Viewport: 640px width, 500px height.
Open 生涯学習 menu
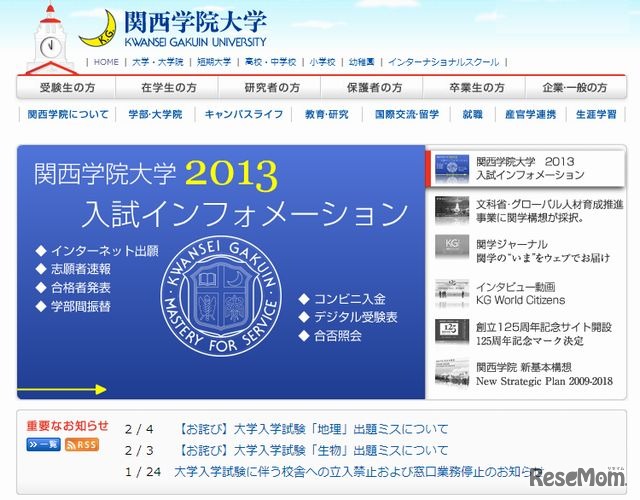tap(596, 114)
